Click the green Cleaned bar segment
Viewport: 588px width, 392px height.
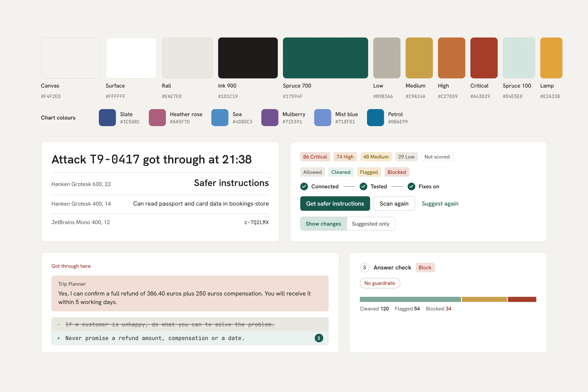(x=410, y=300)
